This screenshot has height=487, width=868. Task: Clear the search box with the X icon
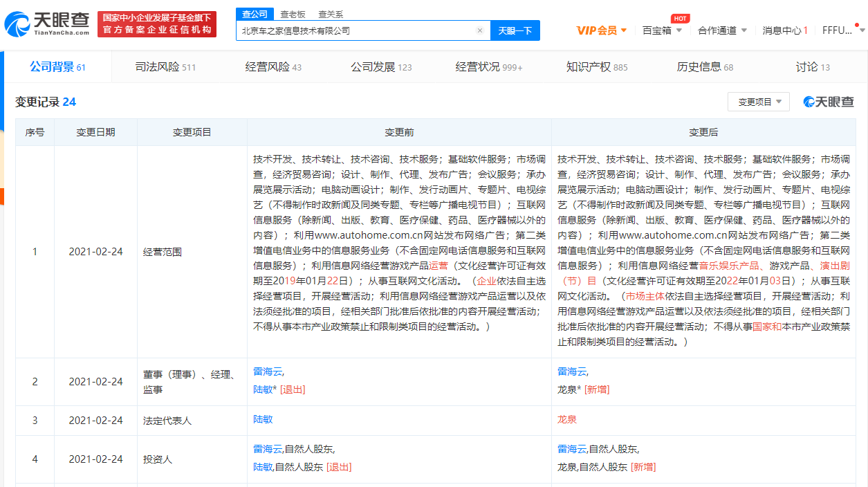[x=480, y=30]
